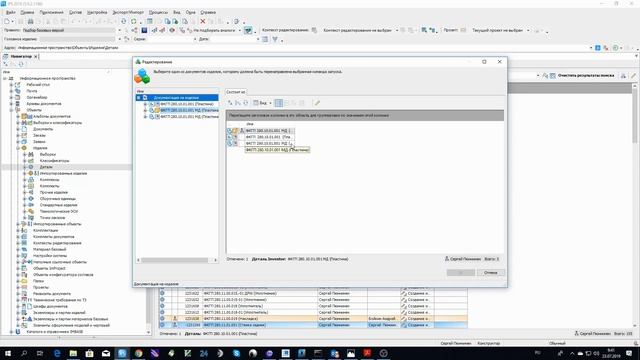Click the Имя column header in the dialog grid

click(250, 124)
